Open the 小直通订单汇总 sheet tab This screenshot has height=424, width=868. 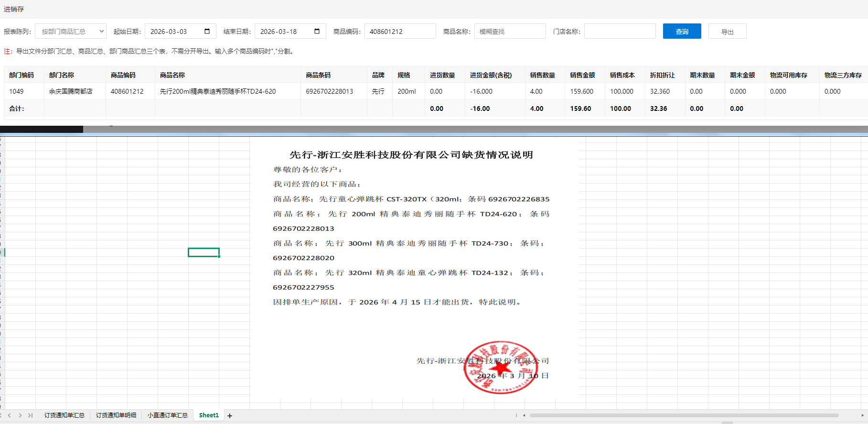(168, 415)
